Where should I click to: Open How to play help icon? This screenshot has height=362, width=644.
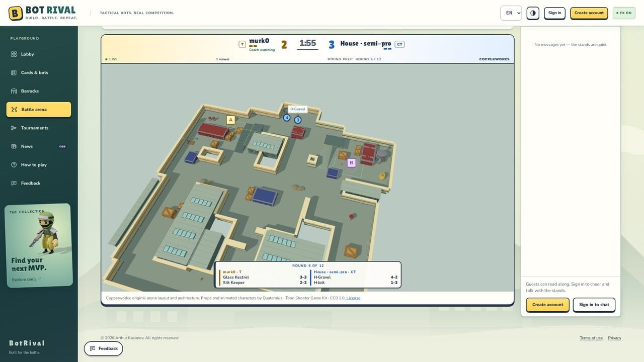pyautogui.click(x=14, y=165)
